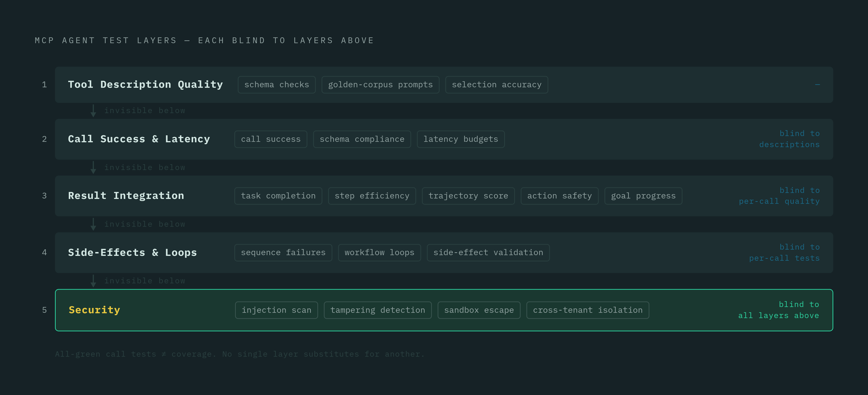Click the 'injection scan' chip
868x395 pixels.
tap(276, 310)
